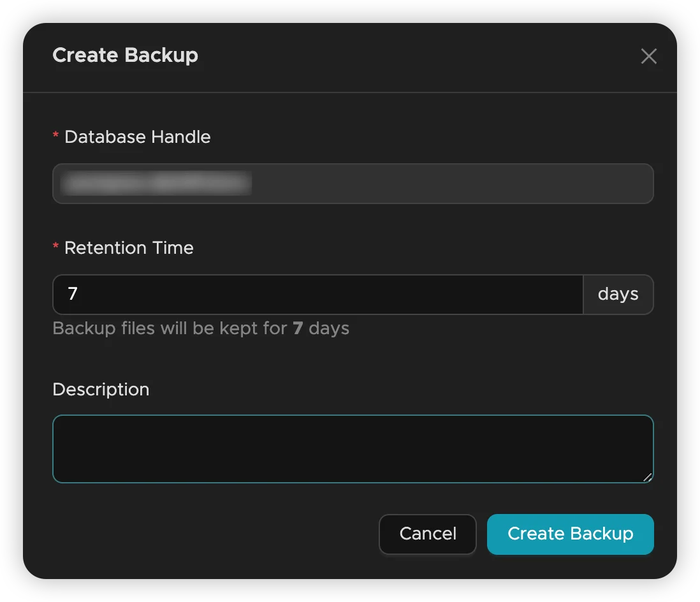This screenshot has height=602, width=700.
Task: Click the Database Handle input field
Action: coord(446,184)
